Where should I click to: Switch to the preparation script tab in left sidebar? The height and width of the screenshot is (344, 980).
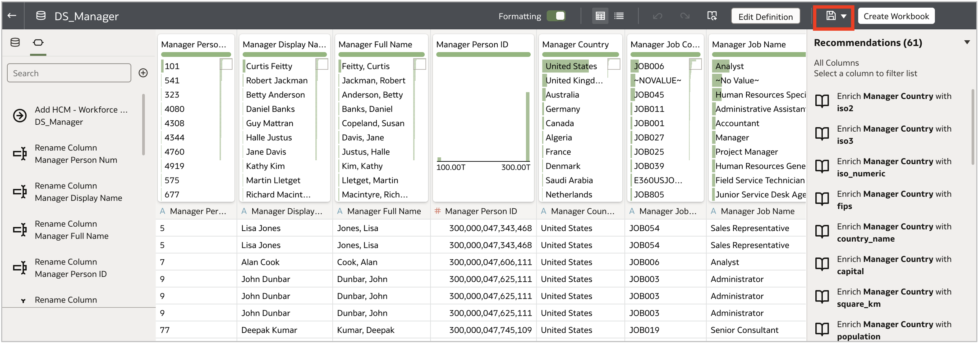[x=38, y=43]
